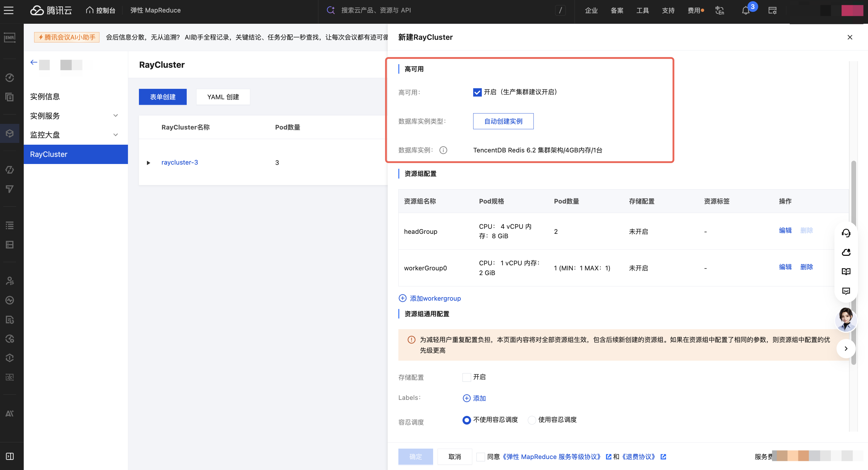Image resolution: width=868 pixels, height=470 pixels.
Task: Click the AI search sparkle icon
Action: [x=331, y=10]
